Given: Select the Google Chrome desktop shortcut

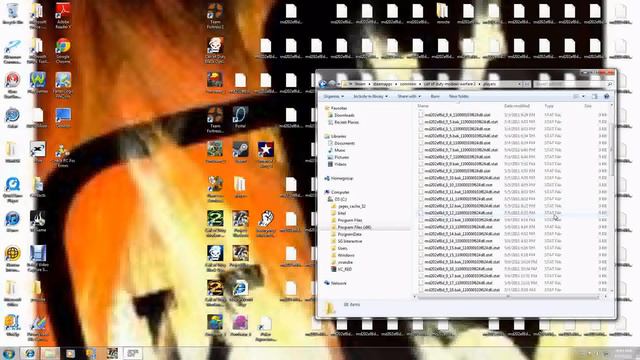Looking at the screenshot, I should 63,51.
